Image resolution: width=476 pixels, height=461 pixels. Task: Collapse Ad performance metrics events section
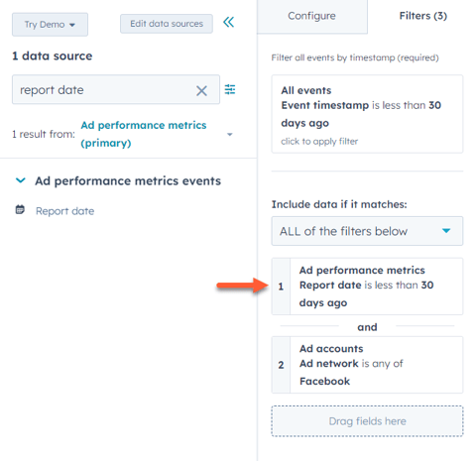pos(21,180)
